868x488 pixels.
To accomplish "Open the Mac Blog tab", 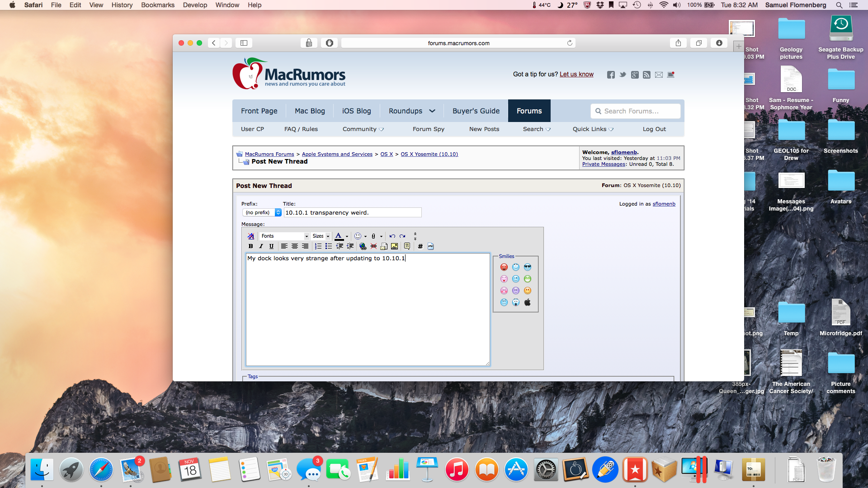I will [310, 111].
